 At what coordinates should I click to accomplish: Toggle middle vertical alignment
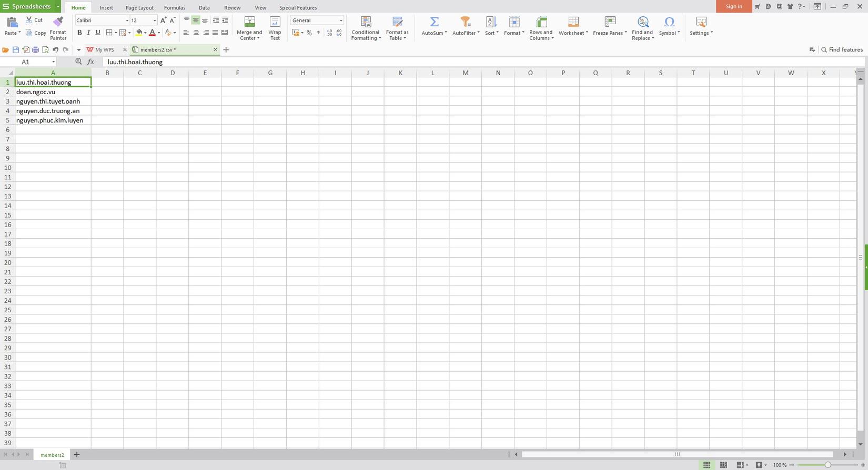click(x=196, y=20)
